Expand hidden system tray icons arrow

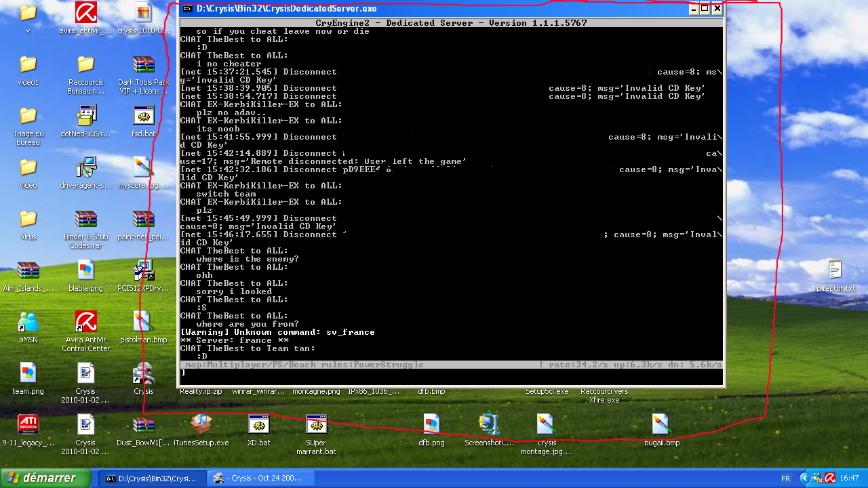coord(804,478)
